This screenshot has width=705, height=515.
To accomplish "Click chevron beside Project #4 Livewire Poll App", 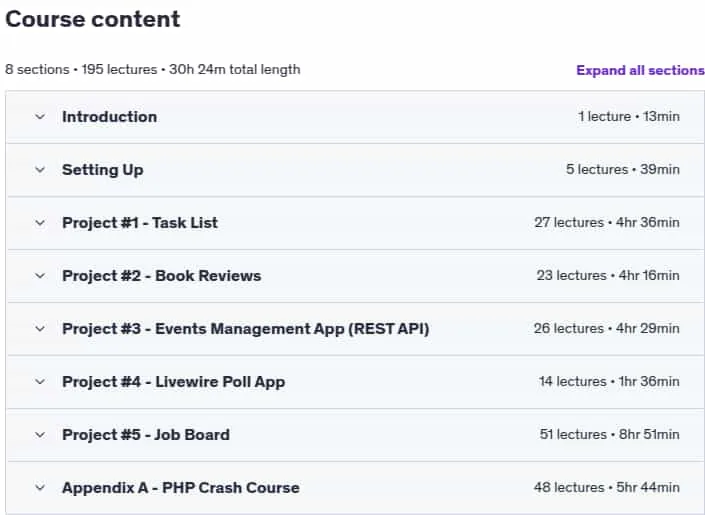I will tap(40, 382).
